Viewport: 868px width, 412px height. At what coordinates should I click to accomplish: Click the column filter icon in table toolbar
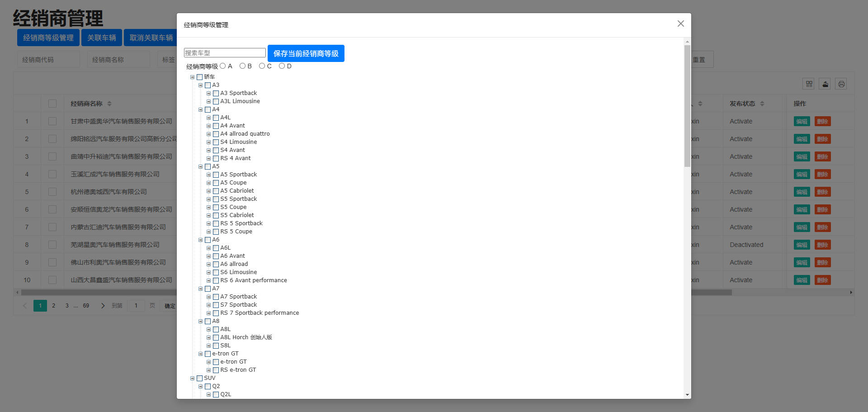pos(809,84)
